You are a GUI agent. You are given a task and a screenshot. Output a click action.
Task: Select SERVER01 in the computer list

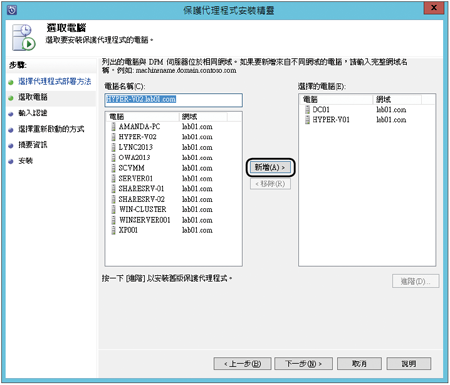(136, 178)
